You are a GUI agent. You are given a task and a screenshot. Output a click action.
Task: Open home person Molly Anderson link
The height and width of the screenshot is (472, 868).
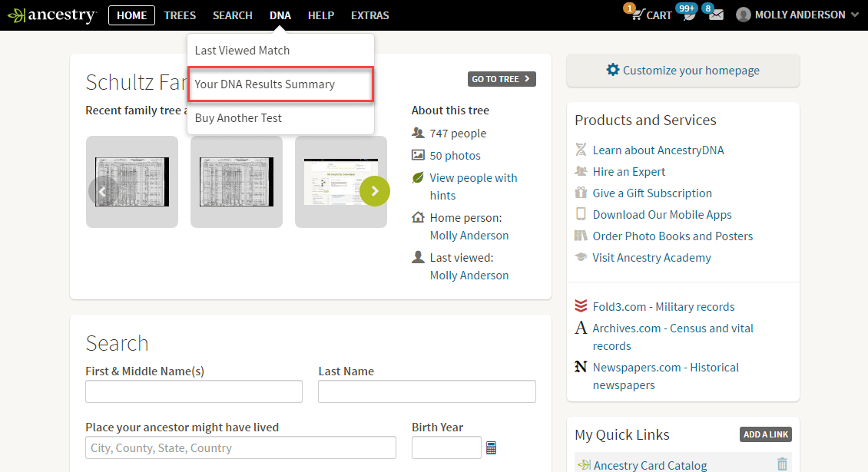click(x=469, y=235)
